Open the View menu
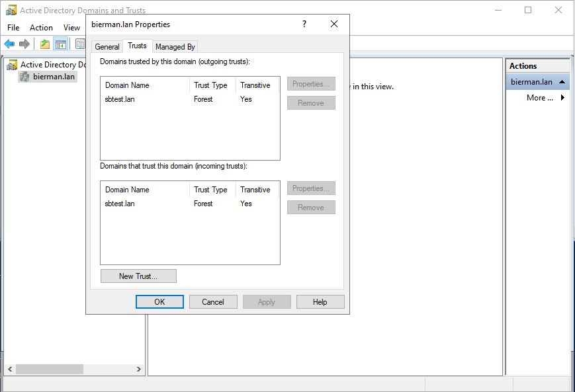575x392 pixels. pyautogui.click(x=71, y=28)
